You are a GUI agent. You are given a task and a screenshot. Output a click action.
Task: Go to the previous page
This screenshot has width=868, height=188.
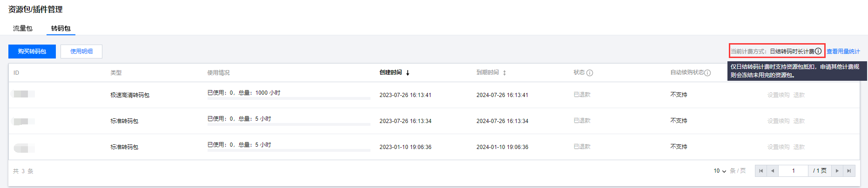tap(773, 171)
